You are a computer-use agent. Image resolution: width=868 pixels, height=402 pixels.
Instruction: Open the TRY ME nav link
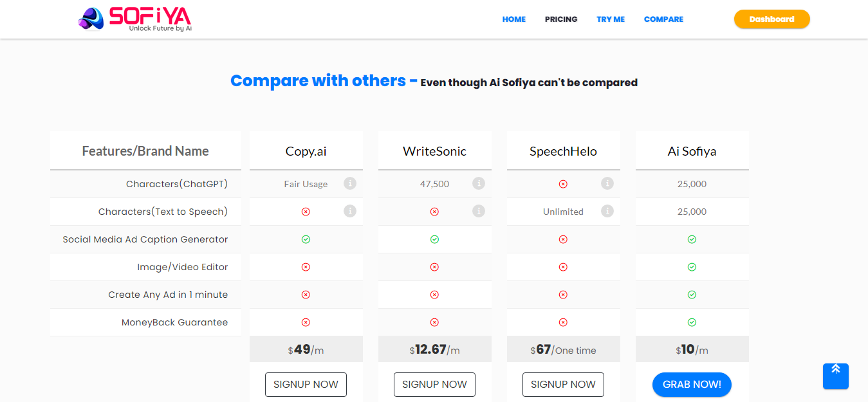(611, 19)
